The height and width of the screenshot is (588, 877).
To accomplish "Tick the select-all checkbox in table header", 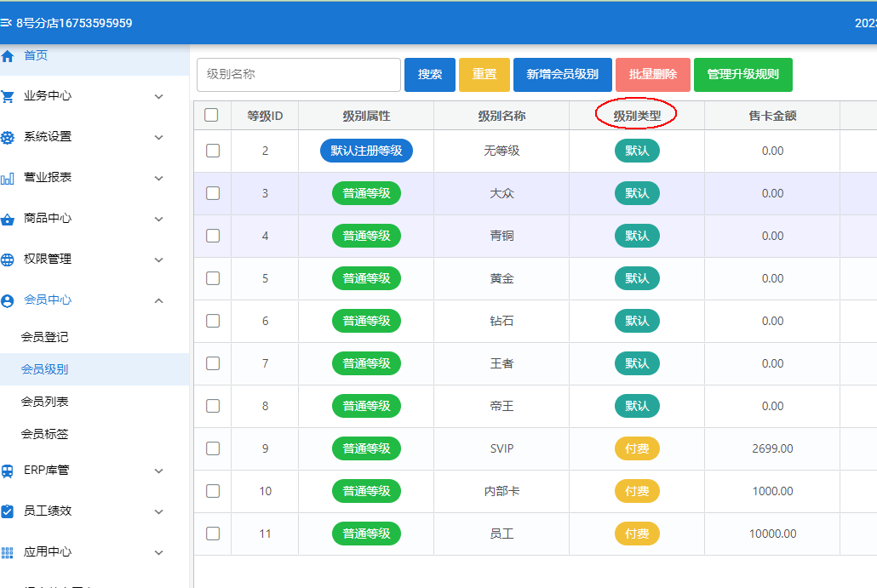I will click(212, 115).
